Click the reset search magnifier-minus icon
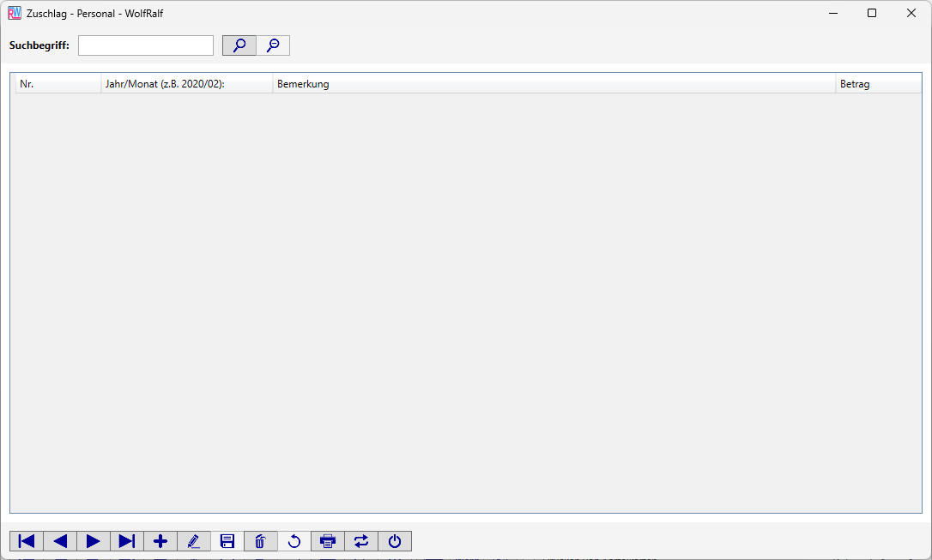This screenshot has width=932, height=560. coord(274,45)
